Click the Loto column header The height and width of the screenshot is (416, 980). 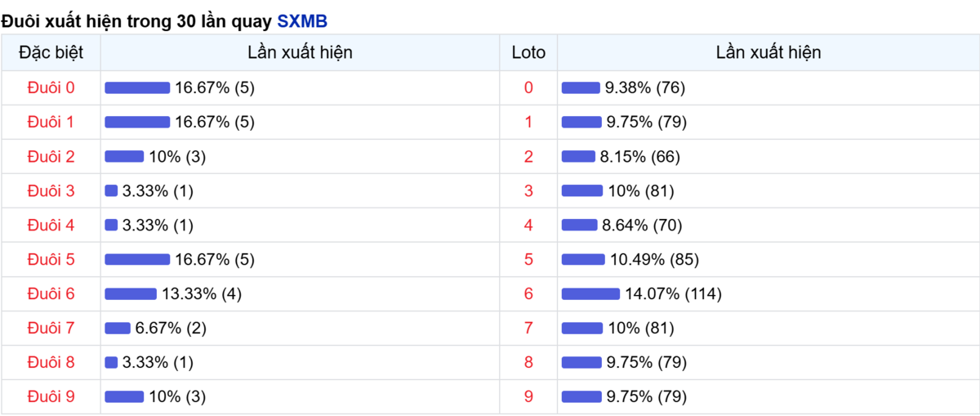(528, 52)
